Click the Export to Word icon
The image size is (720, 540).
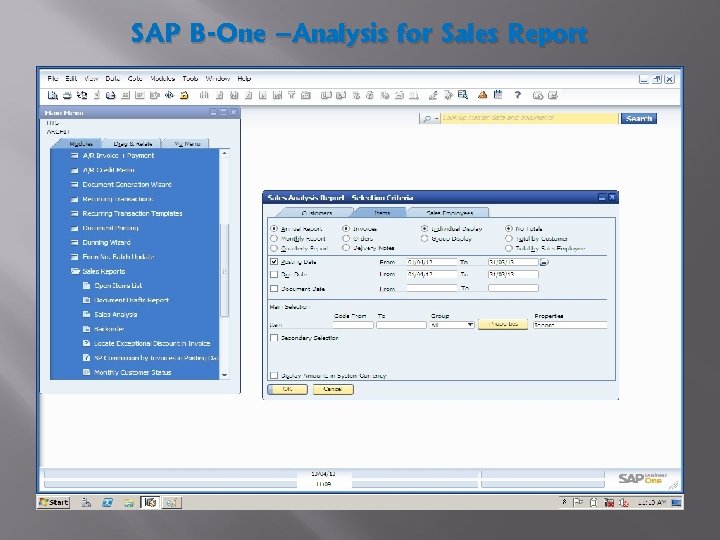[140, 95]
